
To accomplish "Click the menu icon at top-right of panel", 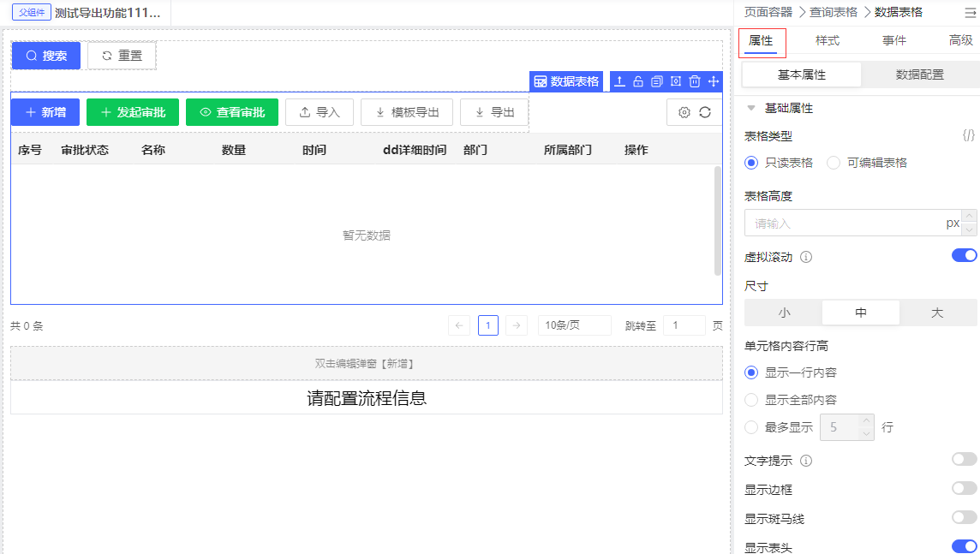I will point(970,13).
